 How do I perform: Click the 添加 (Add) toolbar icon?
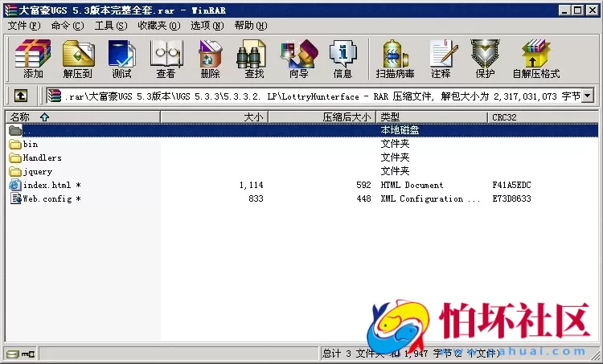[33, 59]
